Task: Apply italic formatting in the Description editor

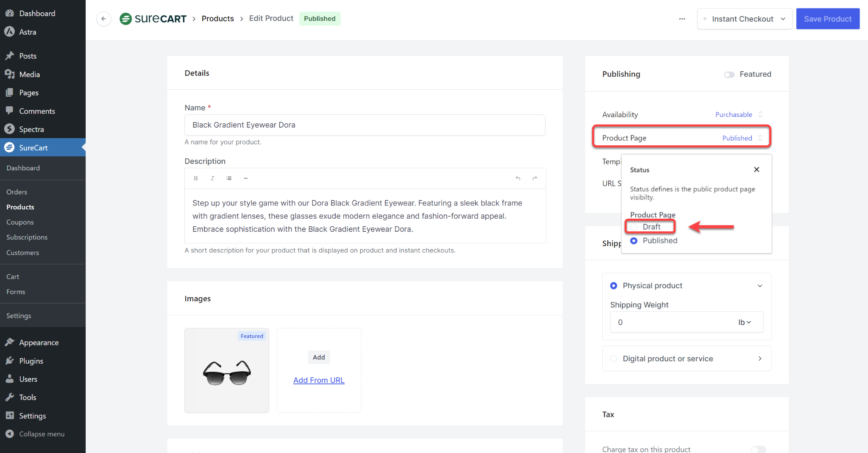Action: (x=212, y=178)
